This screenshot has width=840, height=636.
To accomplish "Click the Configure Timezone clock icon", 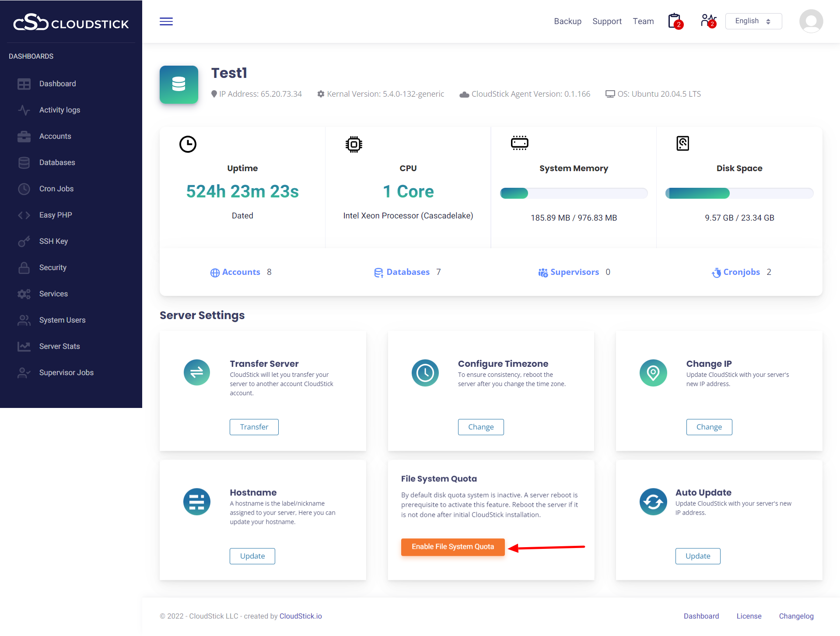I will (425, 372).
